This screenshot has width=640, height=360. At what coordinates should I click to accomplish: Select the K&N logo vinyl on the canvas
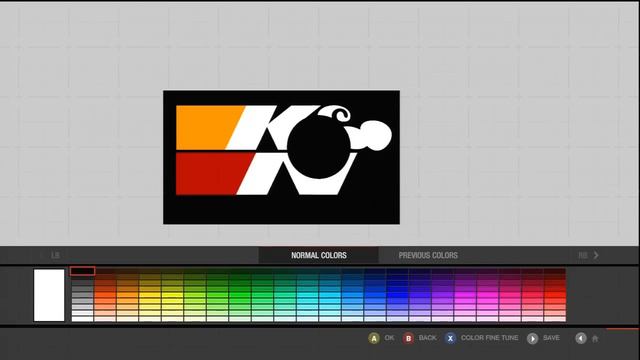coord(281,157)
